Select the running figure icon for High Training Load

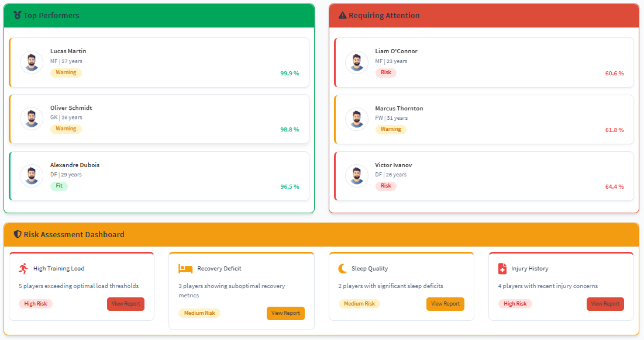(x=22, y=268)
